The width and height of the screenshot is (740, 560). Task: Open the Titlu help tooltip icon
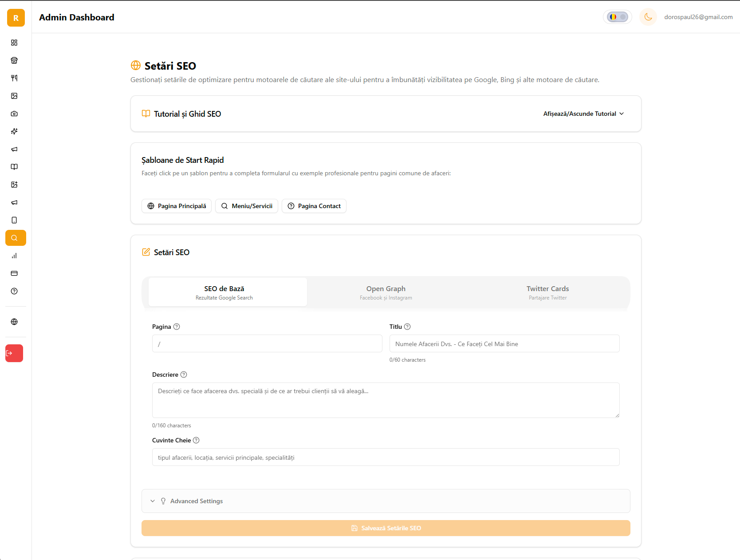coord(408,327)
